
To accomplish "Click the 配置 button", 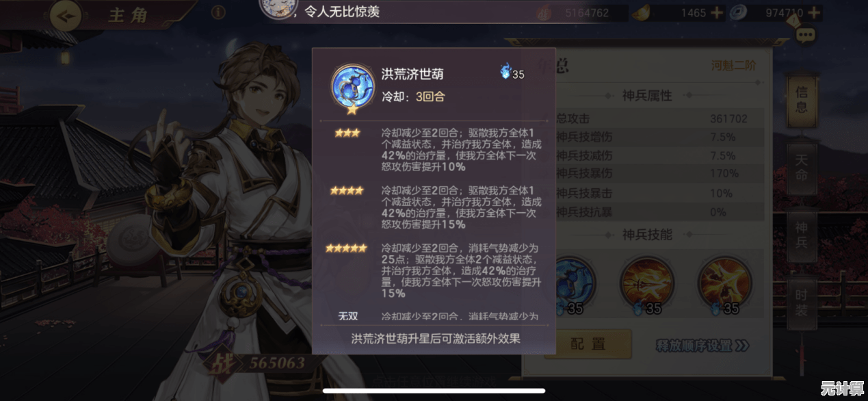I will click(588, 345).
